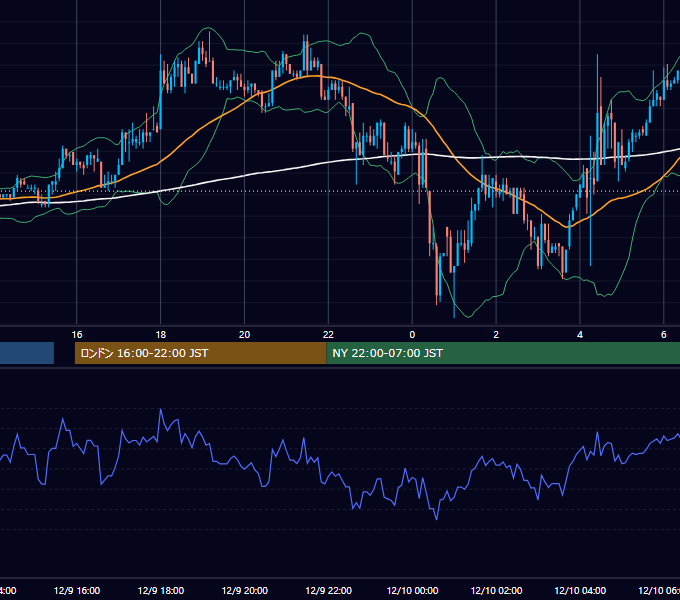Click hour label 22 on the price chart axis
680x600 pixels.
[328, 335]
